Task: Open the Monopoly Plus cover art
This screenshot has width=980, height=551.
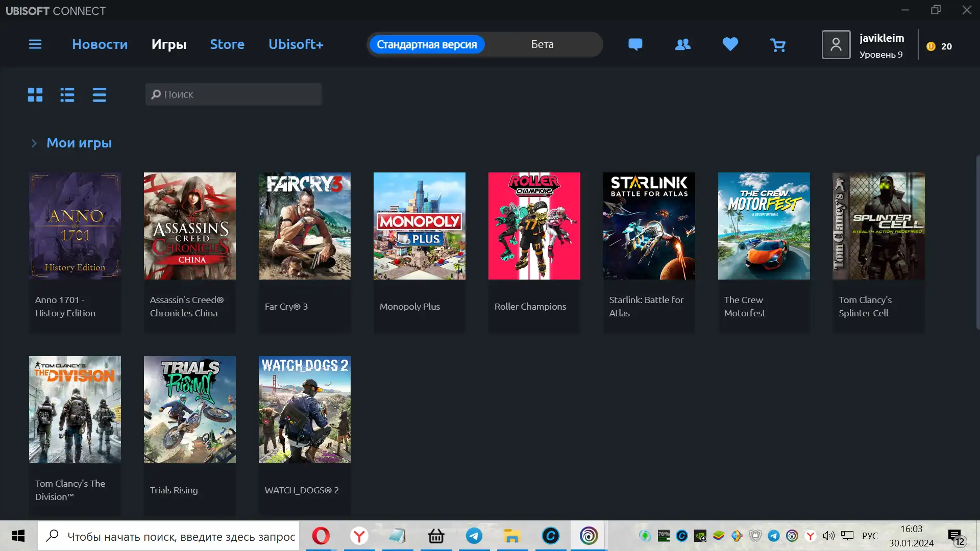Action: pos(420,226)
